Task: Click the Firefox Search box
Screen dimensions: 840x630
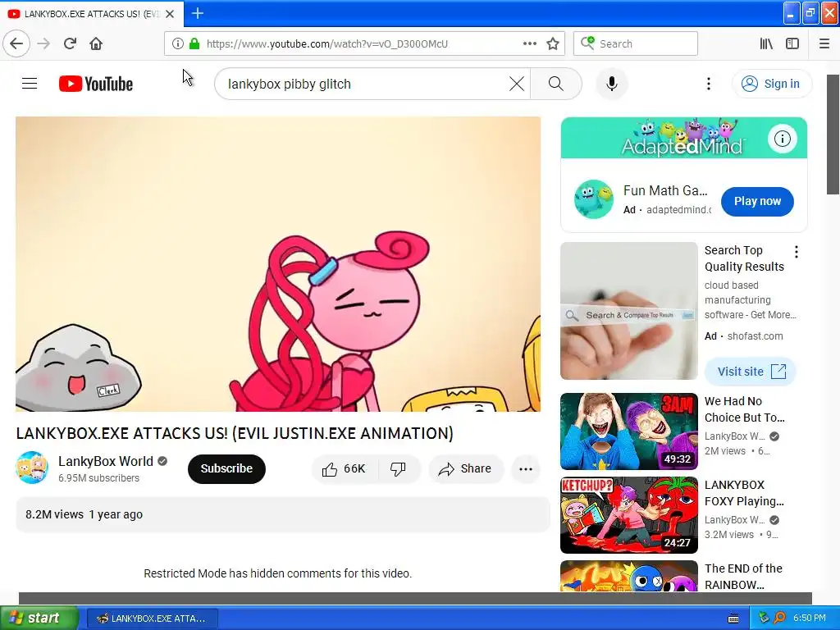Action: coord(636,43)
